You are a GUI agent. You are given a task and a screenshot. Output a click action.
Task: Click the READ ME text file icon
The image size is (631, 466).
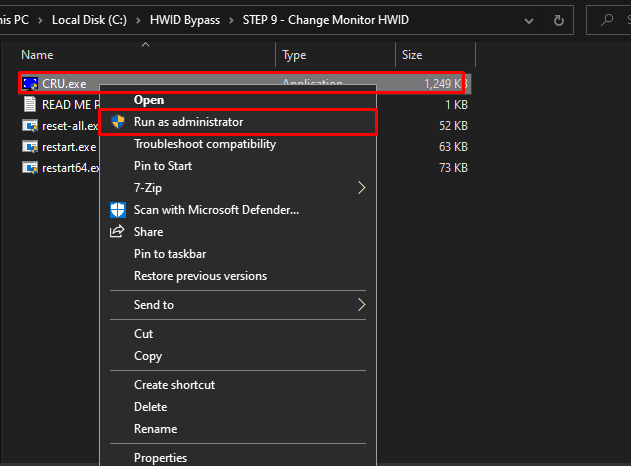(30, 105)
